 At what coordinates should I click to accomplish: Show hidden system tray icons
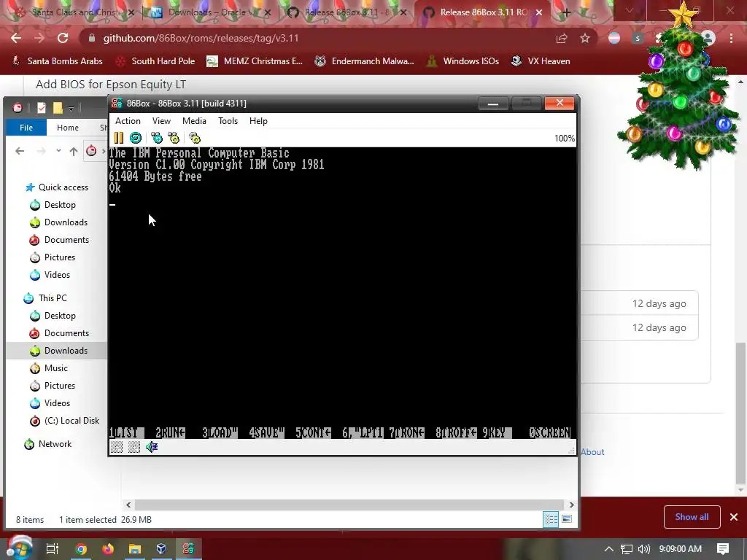(609, 549)
